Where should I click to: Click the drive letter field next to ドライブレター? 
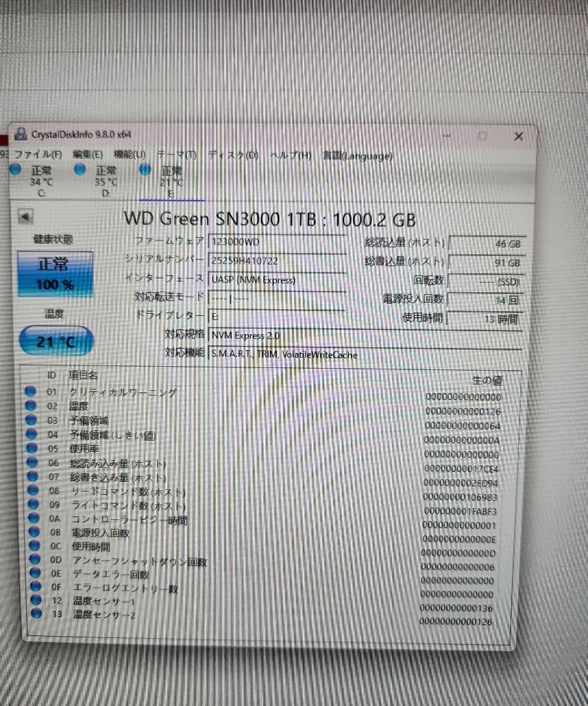(277, 316)
